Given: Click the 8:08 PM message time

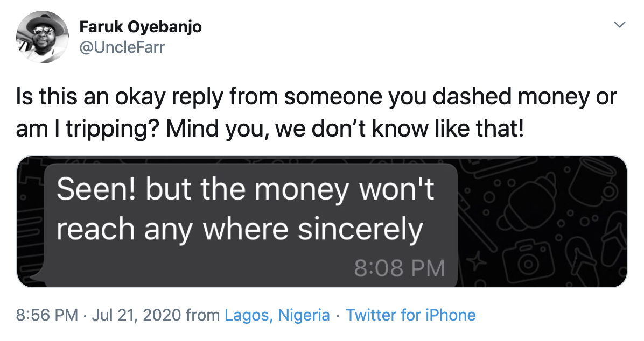Looking at the screenshot, I should (x=399, y=268).
